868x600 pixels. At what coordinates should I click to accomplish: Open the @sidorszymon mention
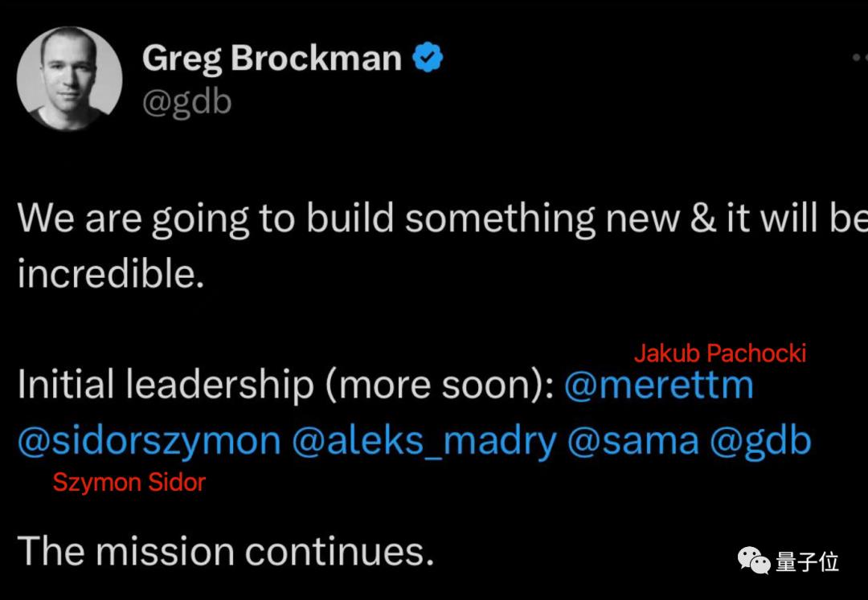tap(149, 441)
